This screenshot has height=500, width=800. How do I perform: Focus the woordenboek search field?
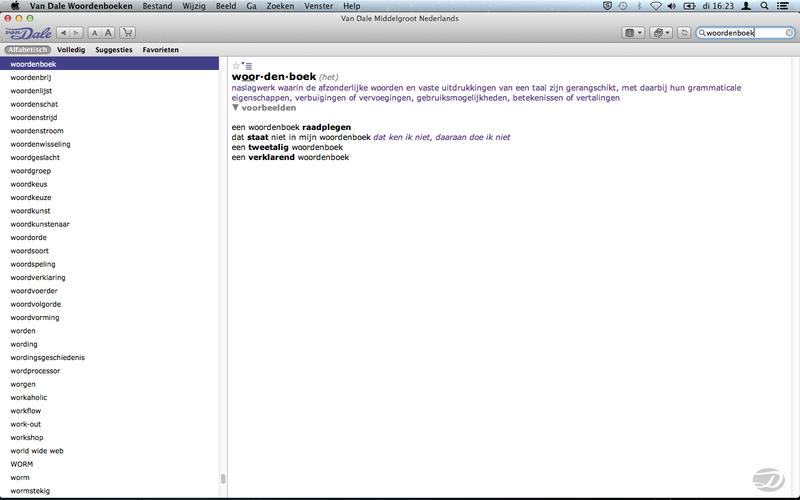click(x=745, y=33)
